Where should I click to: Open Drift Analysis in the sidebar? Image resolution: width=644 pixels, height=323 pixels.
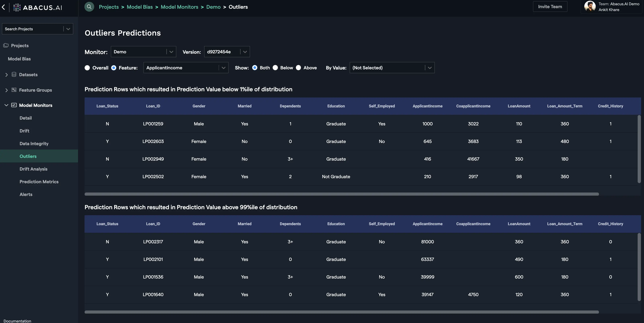(x=33, y=169)
